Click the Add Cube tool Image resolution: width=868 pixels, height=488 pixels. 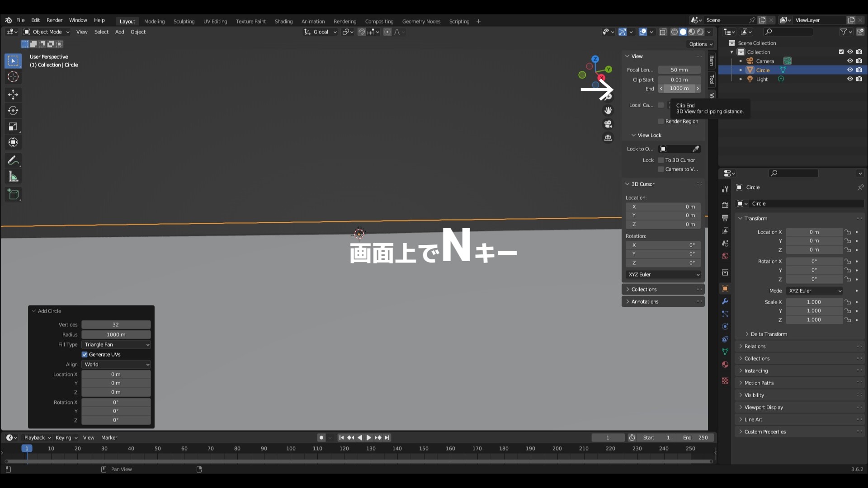coord(13,194)
